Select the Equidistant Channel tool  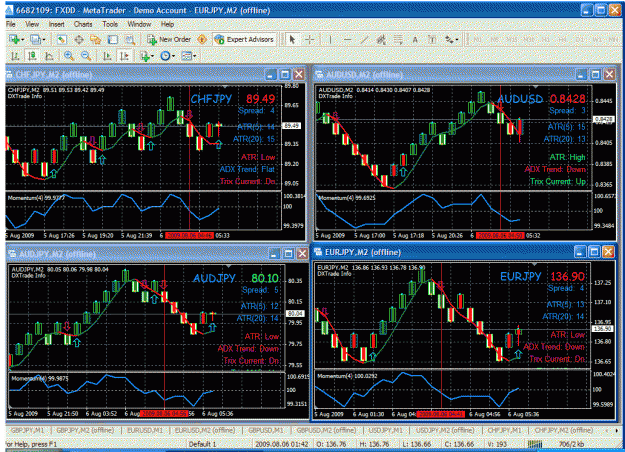[x=381, y=39]
